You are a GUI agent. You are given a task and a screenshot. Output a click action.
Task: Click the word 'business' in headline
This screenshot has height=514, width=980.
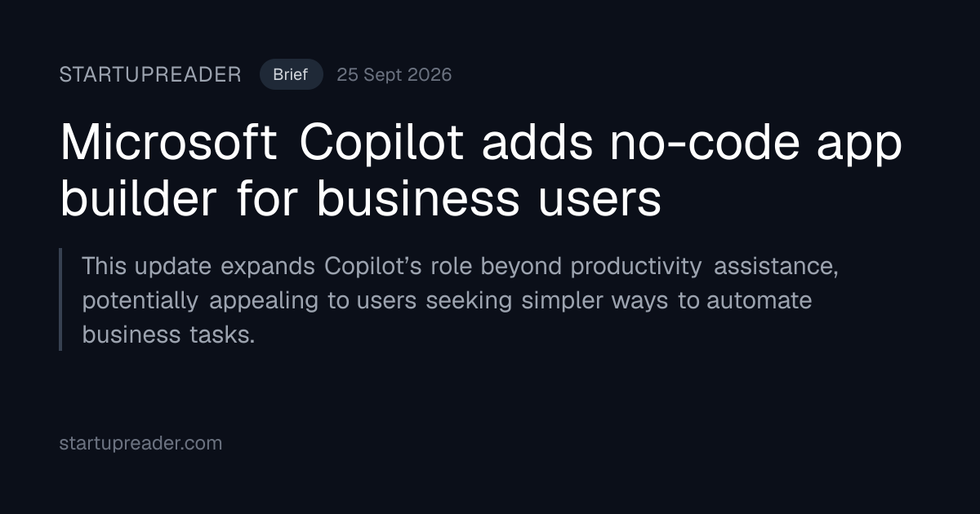416,199
